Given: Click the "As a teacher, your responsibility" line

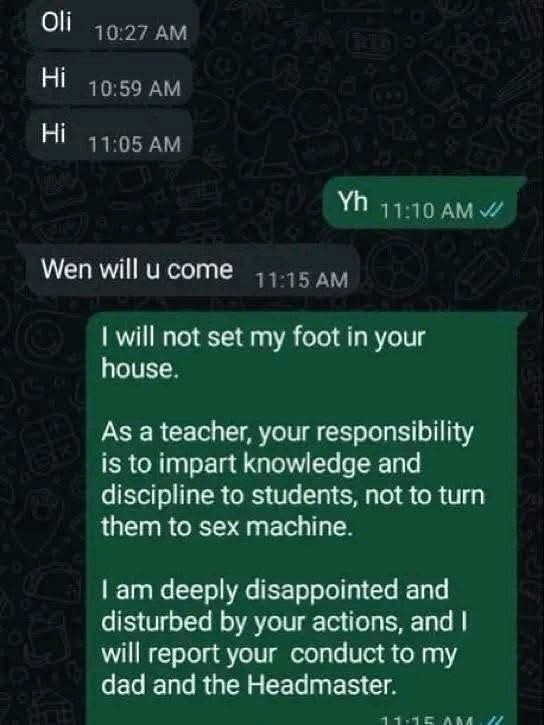Looking at the screenshot, I should (x=287, y=433).
